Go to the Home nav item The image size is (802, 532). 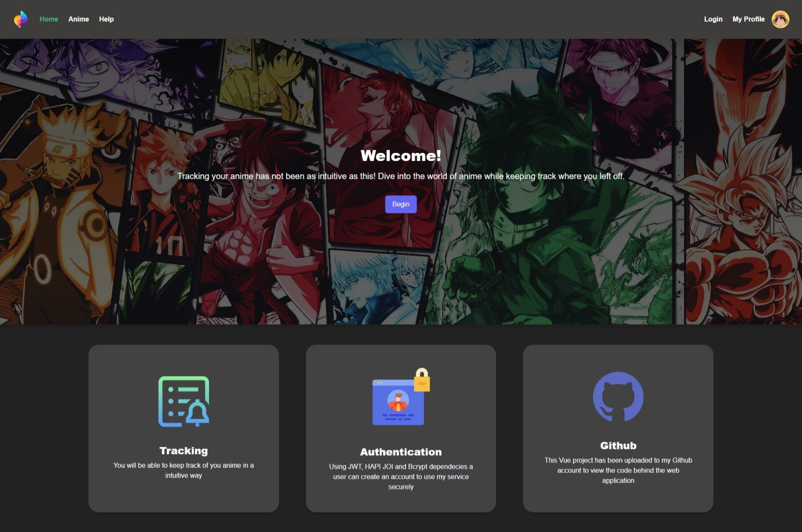click(x=49, y=19)
